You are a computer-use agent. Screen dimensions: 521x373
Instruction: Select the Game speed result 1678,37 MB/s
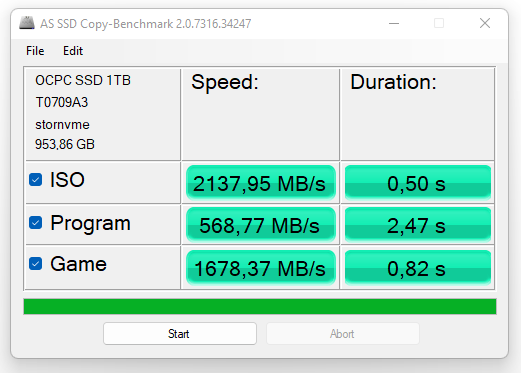coord(261,268)
